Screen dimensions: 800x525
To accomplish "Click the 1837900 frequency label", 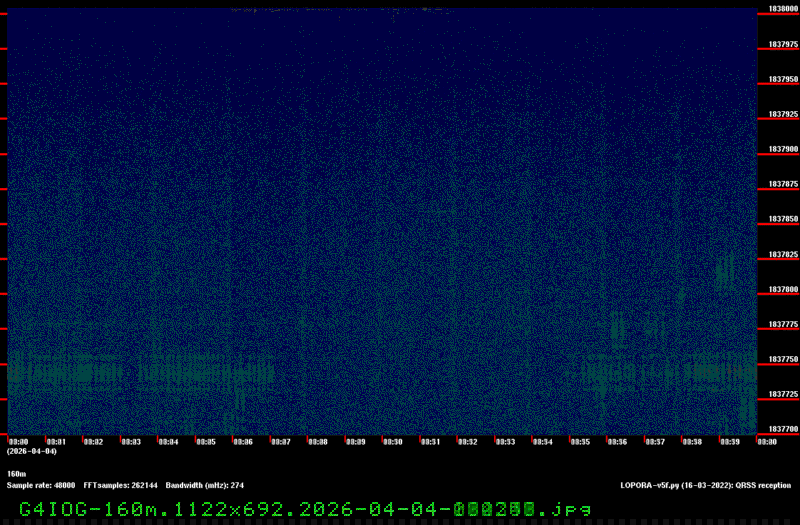I will [782, 149].
